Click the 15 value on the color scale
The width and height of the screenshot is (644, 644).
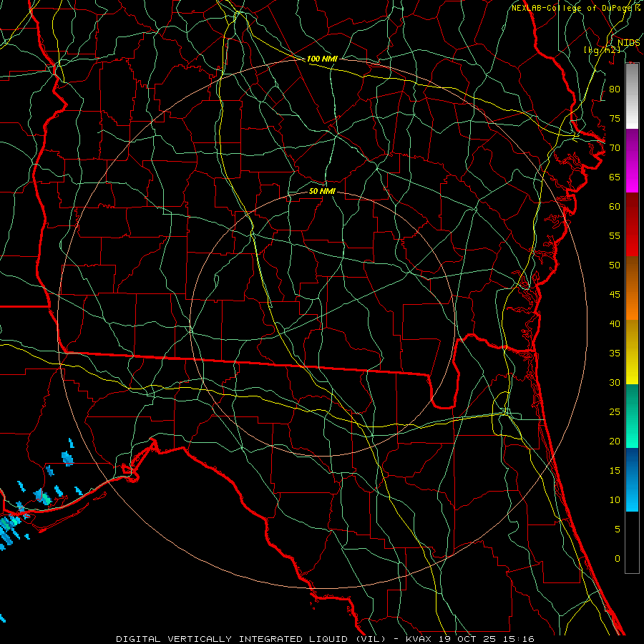(615, 470)
